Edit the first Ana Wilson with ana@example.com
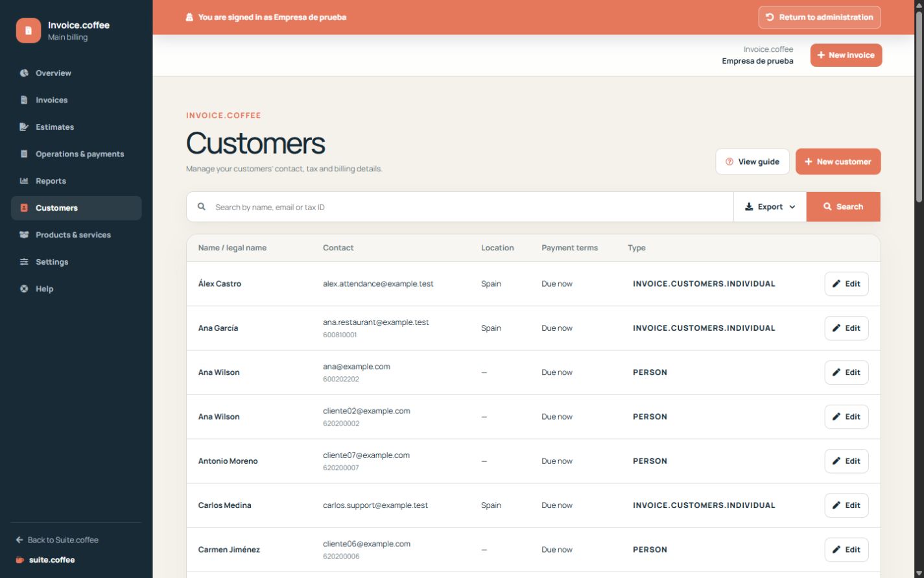 (x=846, y=372)
